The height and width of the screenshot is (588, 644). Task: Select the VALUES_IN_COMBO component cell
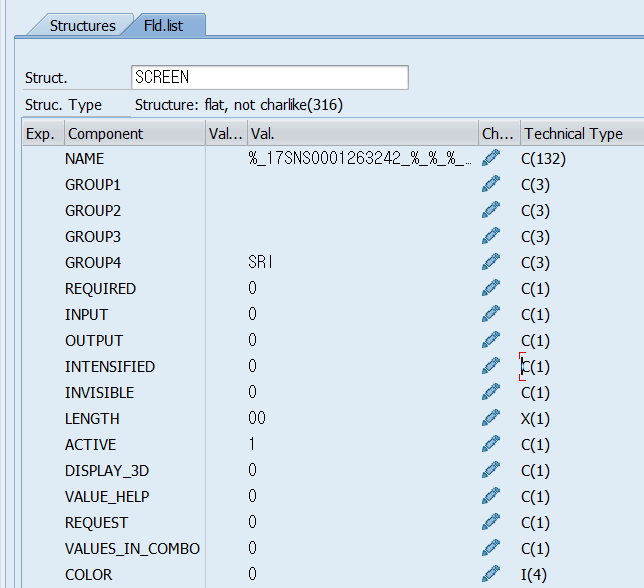135,549
